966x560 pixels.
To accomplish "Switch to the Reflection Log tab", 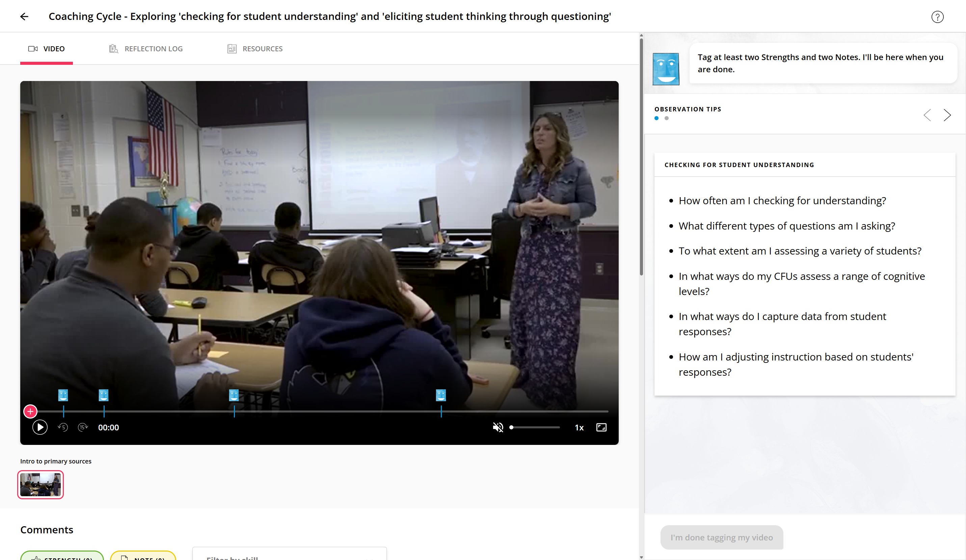I will (x=146, y=49).
